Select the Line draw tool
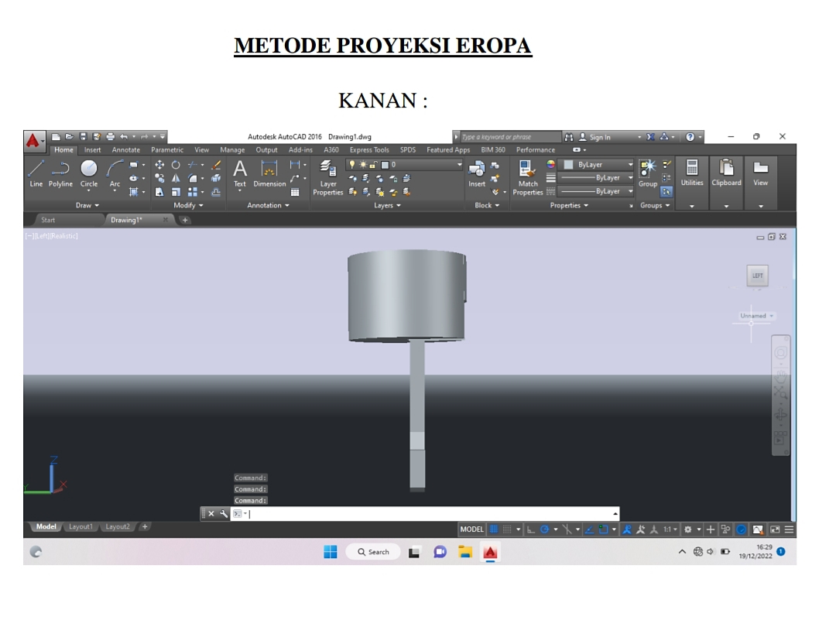Screen dimensions: 836x644 pos(36,174)
